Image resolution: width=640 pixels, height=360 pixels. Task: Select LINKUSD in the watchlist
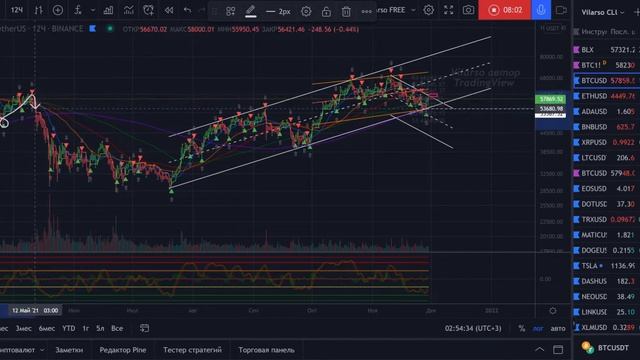click(x=607, y=312)
